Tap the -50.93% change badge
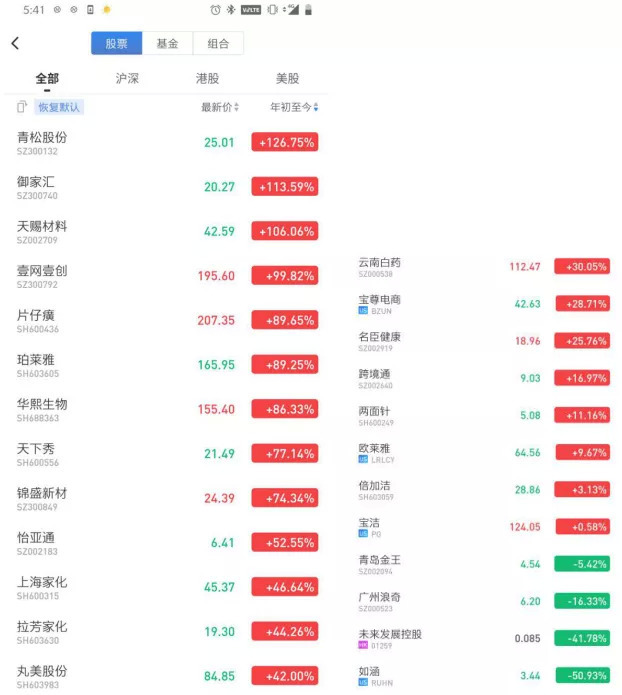This screenshot has height=695, width=622. (582, 675)
